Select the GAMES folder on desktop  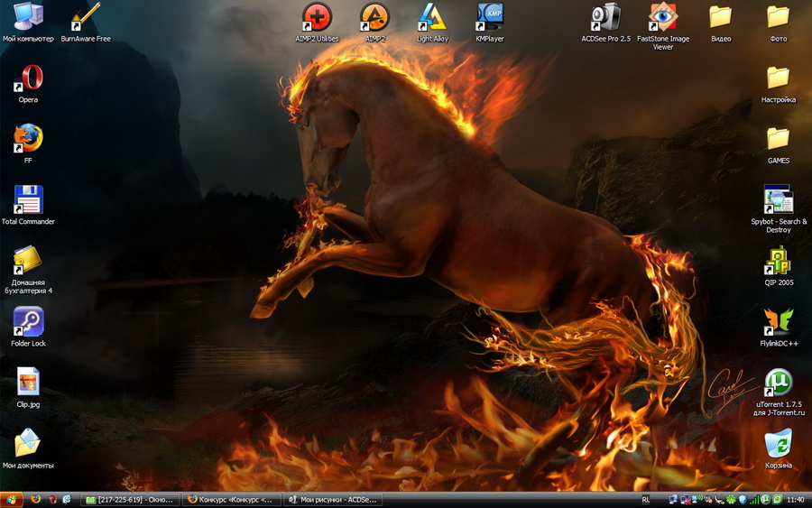pyautogui.click(x=779, y=139)
